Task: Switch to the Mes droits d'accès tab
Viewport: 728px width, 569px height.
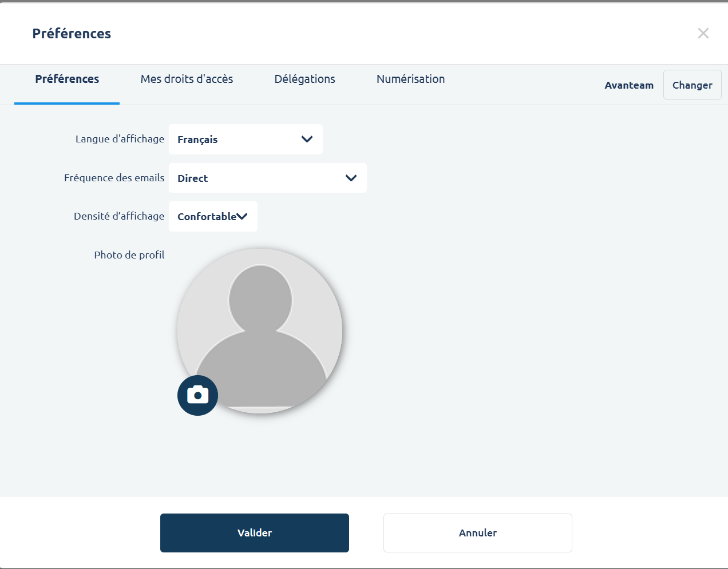Action: click(187, 79)
